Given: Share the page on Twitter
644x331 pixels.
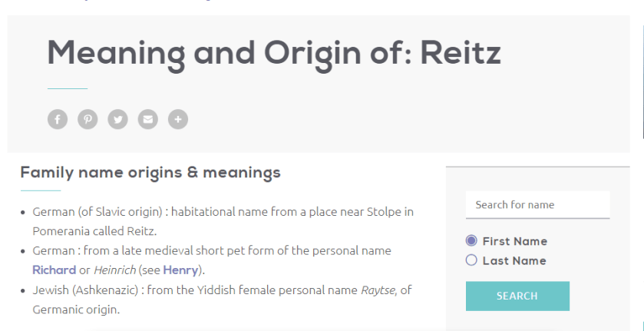Looking at the screenshot, I should pos(117,119).
